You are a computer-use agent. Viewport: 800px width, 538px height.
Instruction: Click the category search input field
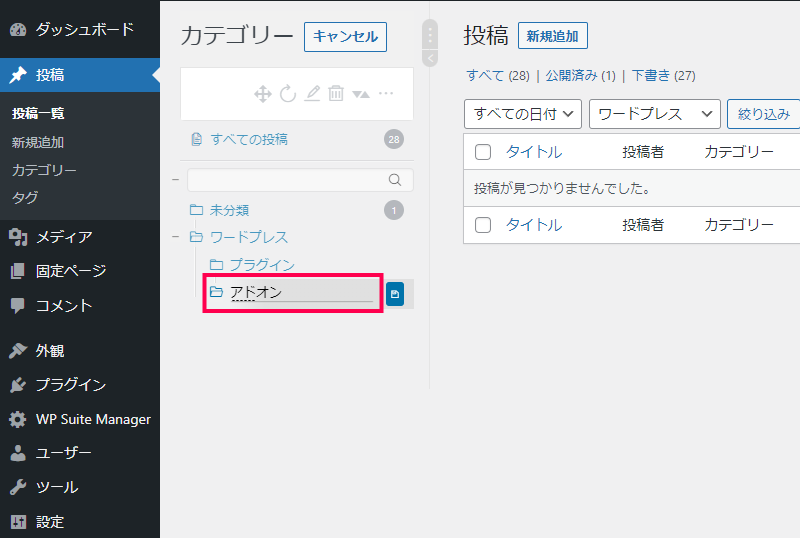pyautogui.click(x=301, y=180)
